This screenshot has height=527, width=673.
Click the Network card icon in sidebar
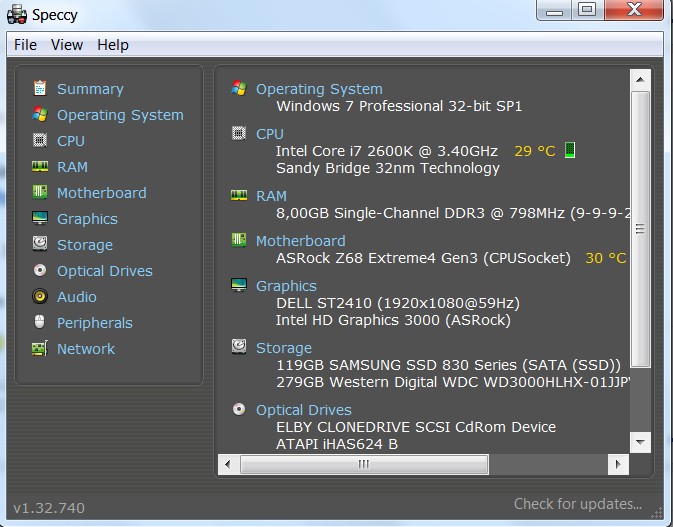pos(40,348)
